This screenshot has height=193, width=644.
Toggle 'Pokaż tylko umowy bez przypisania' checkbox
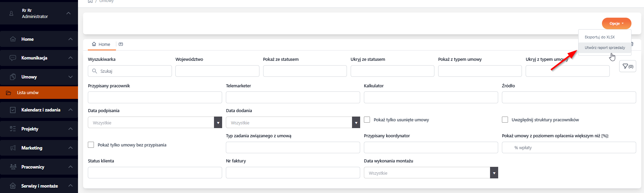(x=91, y=145)
